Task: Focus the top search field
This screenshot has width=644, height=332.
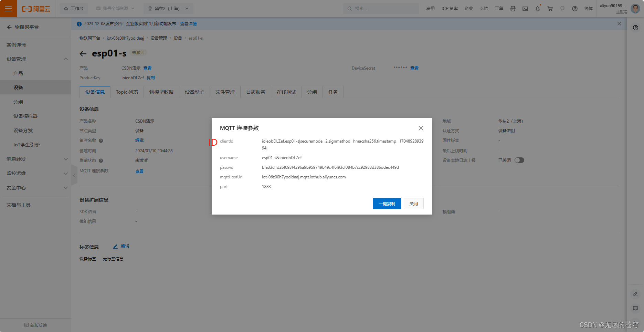Action: click(x=381, y=9)
